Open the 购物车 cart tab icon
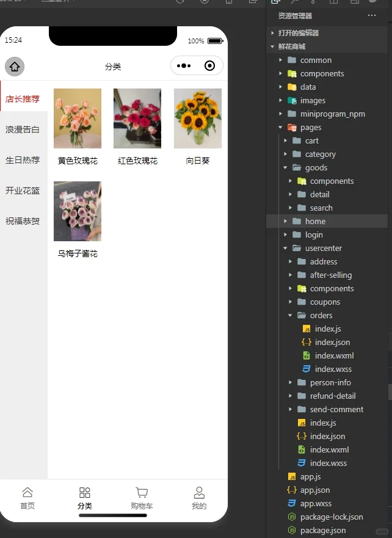 coord(142,492)
